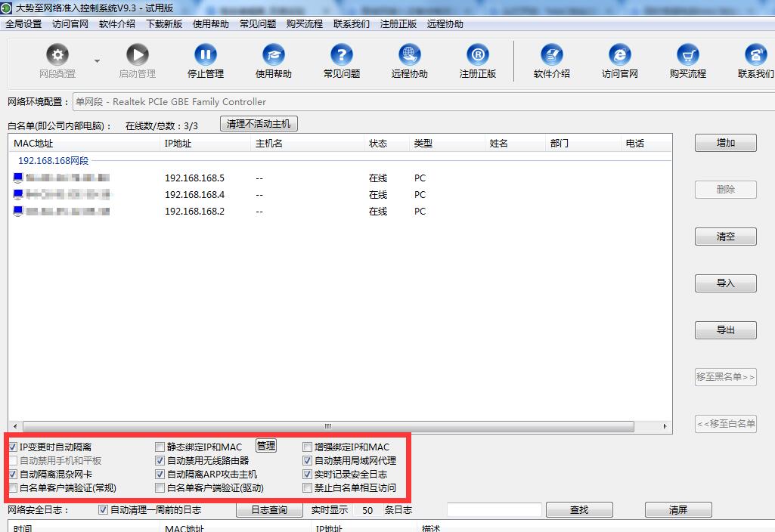This screenshot has width=775, height=532.
Task: Sort by 主机名 column header
Action: [308, 144]
